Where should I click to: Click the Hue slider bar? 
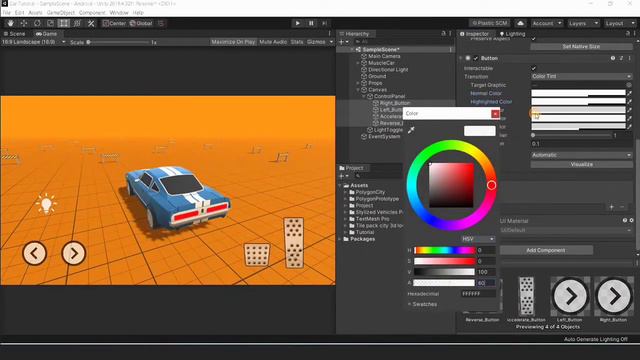pos(444,250)
